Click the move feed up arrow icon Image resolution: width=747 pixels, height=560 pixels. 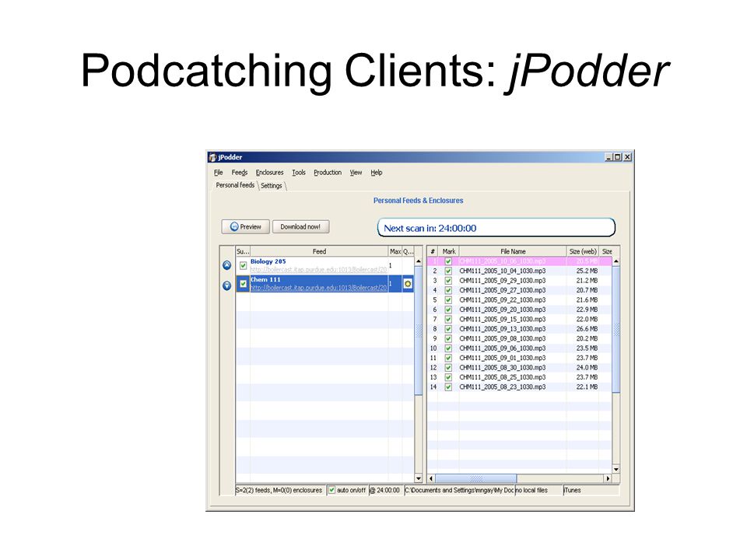pyautogui.click(x=227, y=265)
